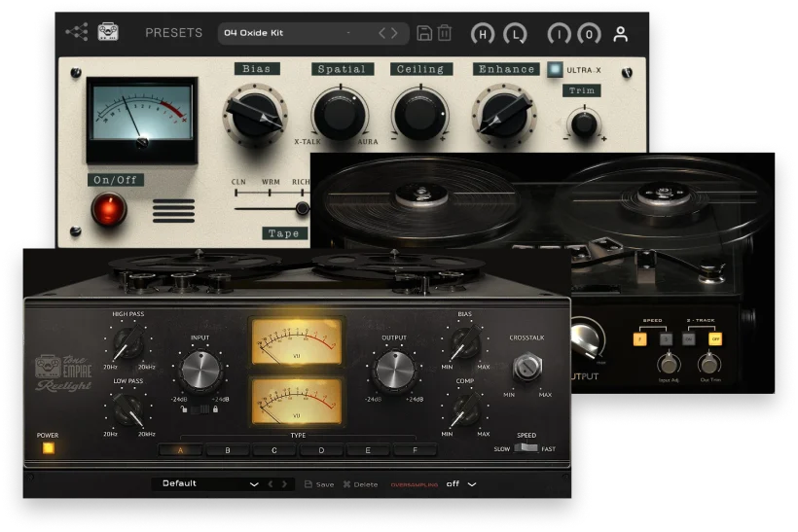Click the Trim knob
The width and height of the screenshot is (798, 532).
(584, 124)
